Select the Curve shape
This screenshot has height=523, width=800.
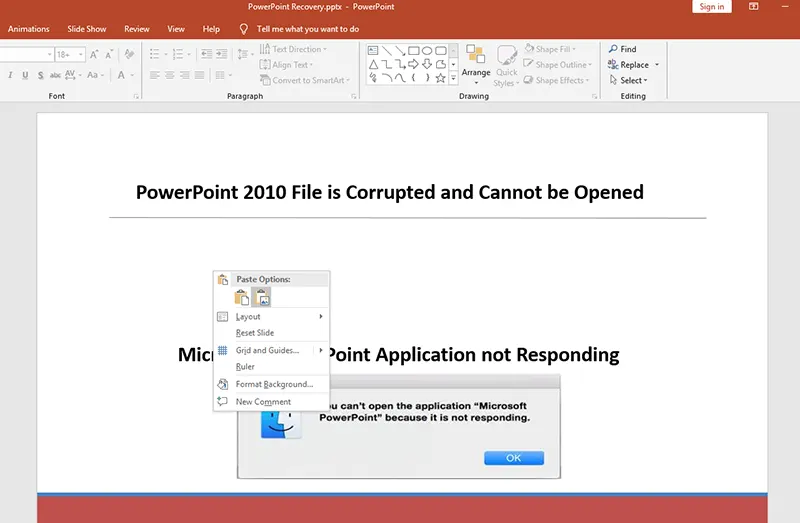pos(400,78)
